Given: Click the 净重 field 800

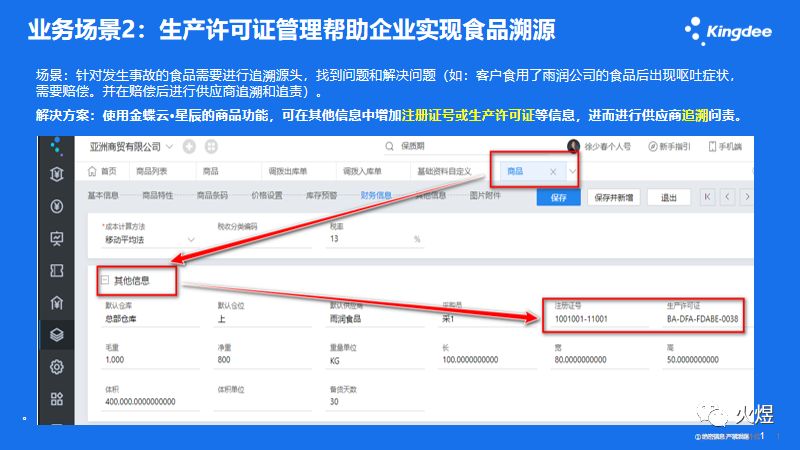Looking at the screenshot, I should 263,360.
